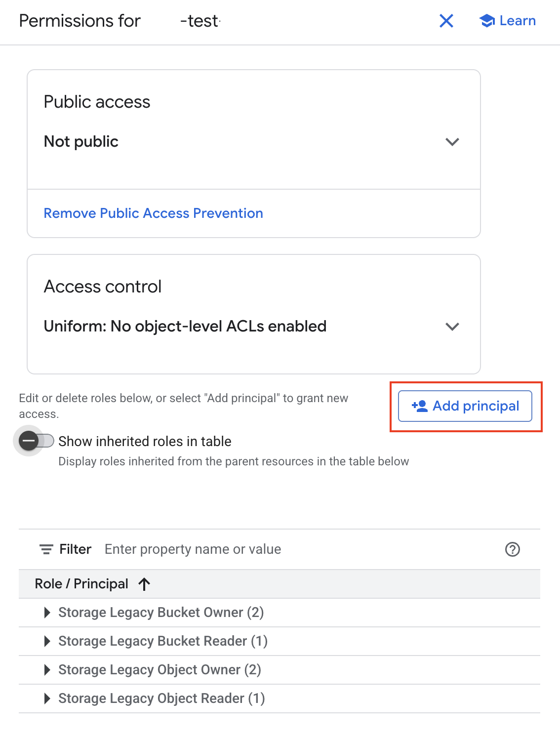560x740 pixels.
Task: Open the Learn link
Action: click(517, 21)
